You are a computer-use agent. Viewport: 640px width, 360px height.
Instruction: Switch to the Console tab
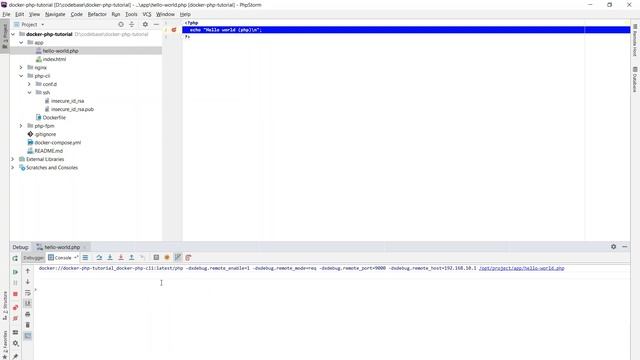pos(62,258)
